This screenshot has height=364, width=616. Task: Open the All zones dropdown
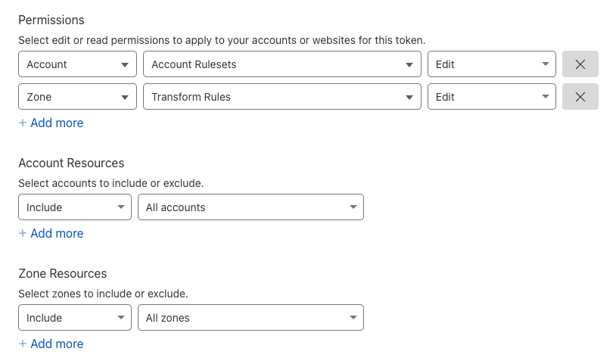tap(250, 318)
